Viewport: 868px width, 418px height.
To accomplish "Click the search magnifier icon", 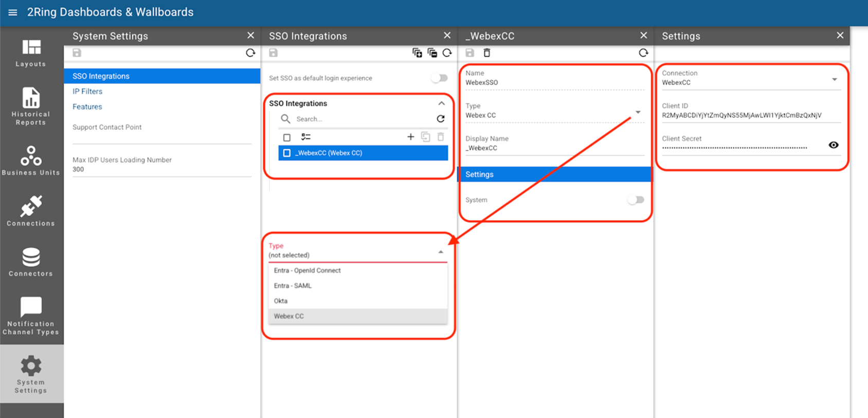I will point(285,119).
